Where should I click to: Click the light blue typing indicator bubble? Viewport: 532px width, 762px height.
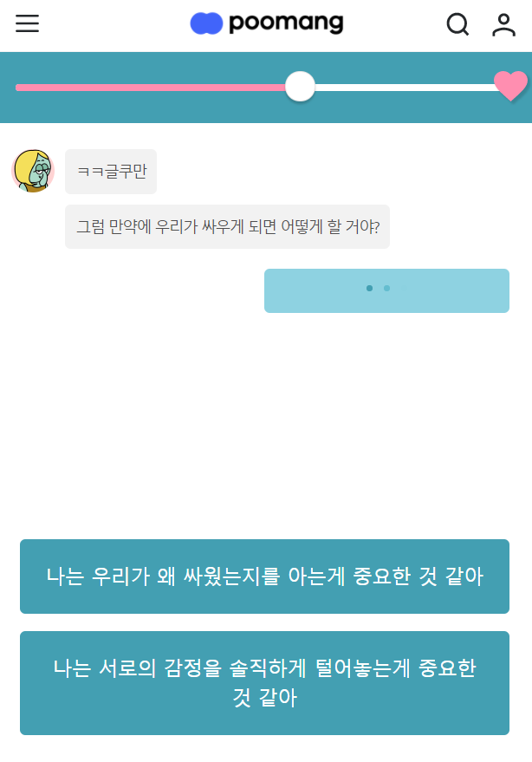coord(386,290)
